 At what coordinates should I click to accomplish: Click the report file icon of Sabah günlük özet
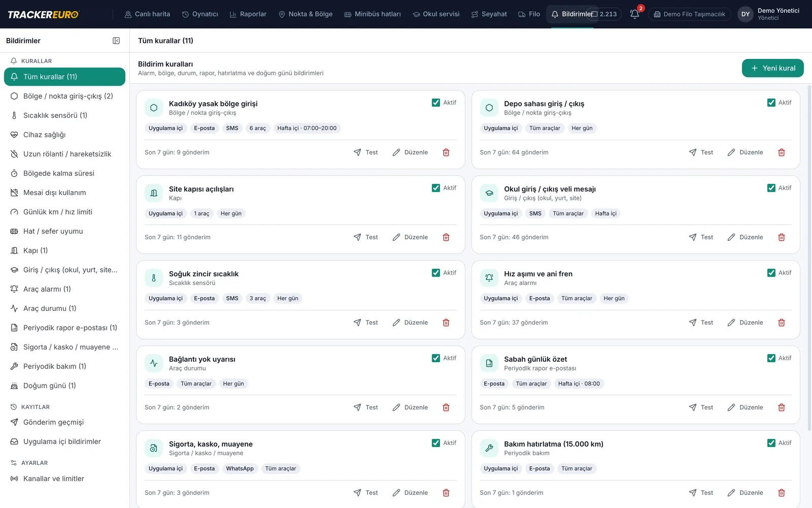489,363
